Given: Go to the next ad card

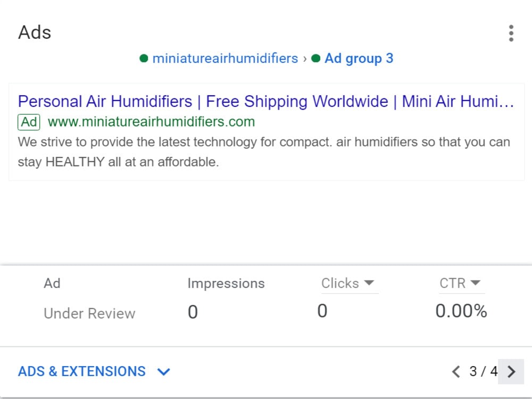Looking at the screenshot, I should (511, 371).
